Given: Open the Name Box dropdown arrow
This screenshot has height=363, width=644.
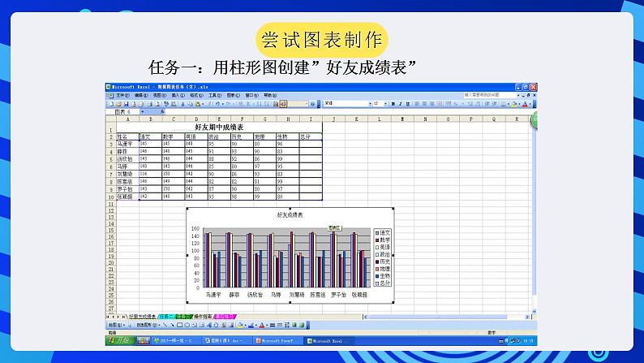Looking at the screenshot, I should click(x=142, y=112).
